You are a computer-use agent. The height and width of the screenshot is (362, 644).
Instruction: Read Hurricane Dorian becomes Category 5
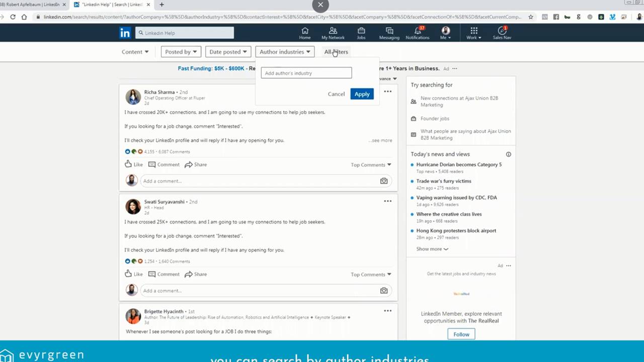tap(459, 164)
